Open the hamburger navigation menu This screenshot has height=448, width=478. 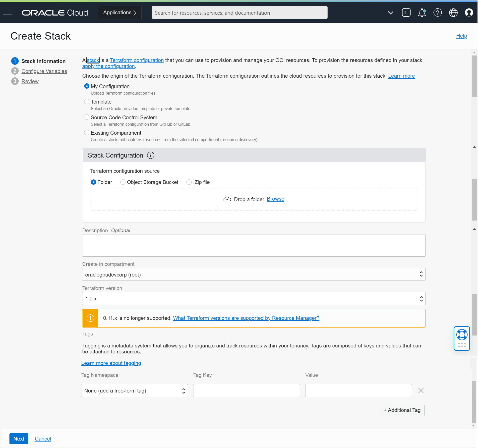point(8,12)
